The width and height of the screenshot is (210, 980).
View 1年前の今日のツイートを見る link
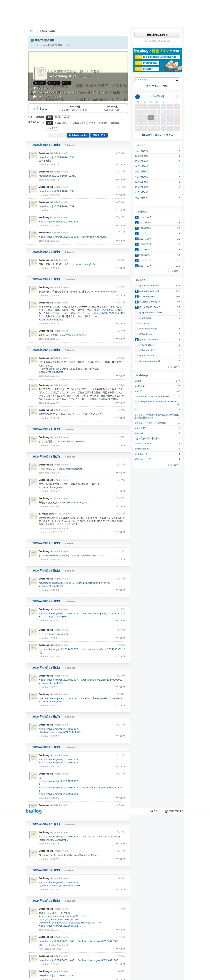click(157, 135)
